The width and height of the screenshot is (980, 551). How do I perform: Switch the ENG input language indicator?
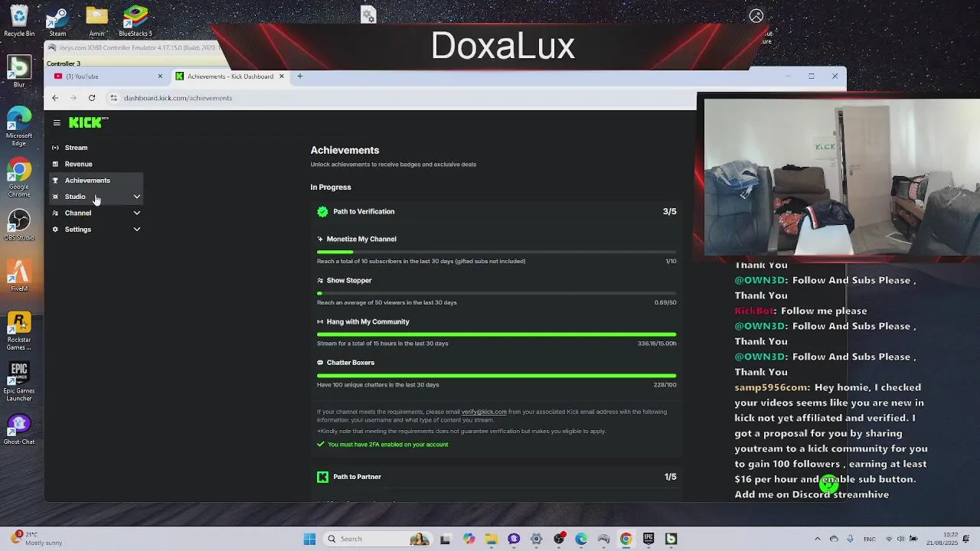[870, 539]
